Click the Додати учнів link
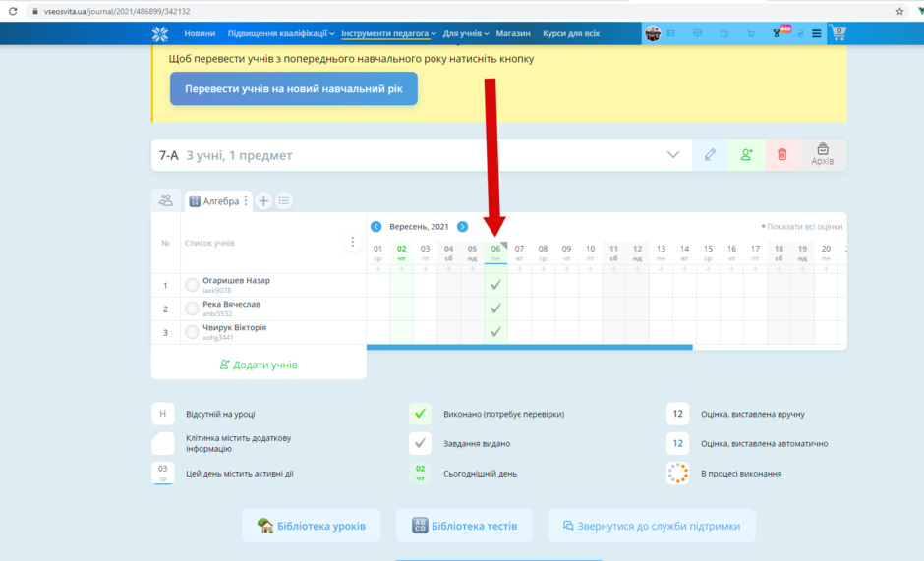Image resolution: width=924 pixels, height=561 pixels. pyautogui.click(x=259, y=365)
